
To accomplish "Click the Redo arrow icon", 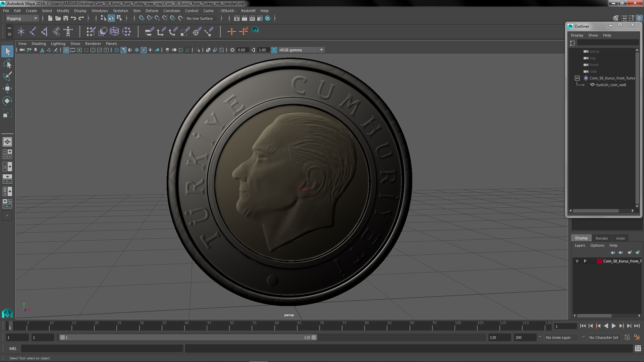I will click(x=81, y=18).
